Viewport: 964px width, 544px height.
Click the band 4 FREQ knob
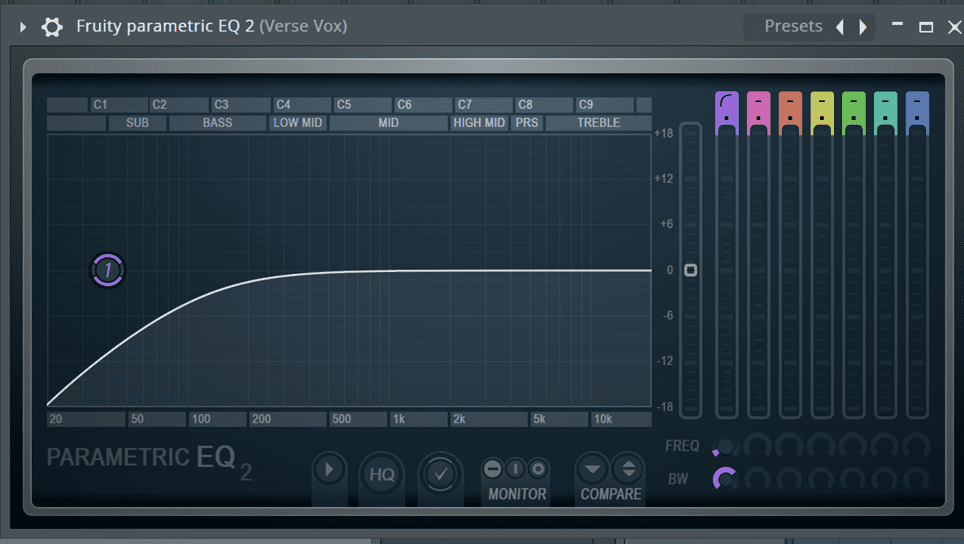pyautogui.click(x=821, y=446)
